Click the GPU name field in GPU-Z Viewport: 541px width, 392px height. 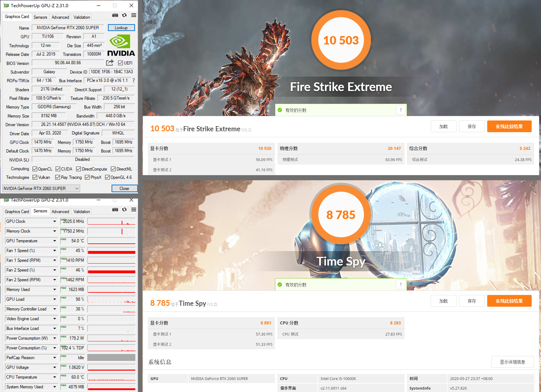coord(68,28)
